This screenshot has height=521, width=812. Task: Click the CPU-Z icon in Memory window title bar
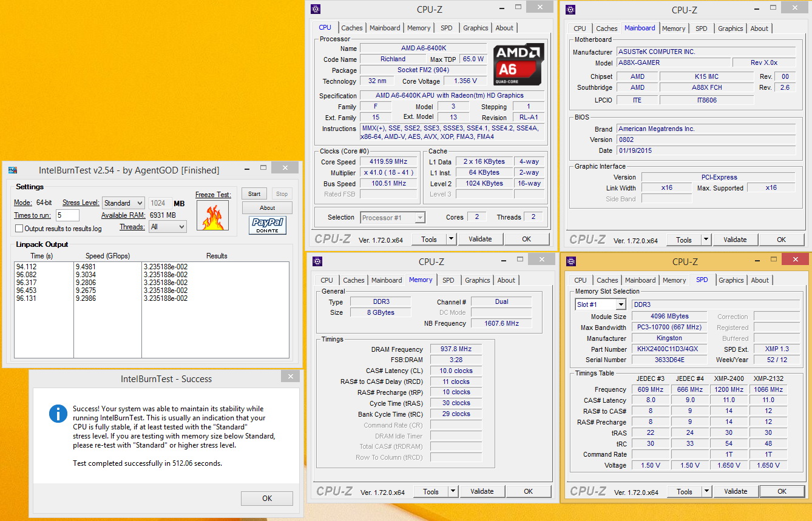click(317, 262)
